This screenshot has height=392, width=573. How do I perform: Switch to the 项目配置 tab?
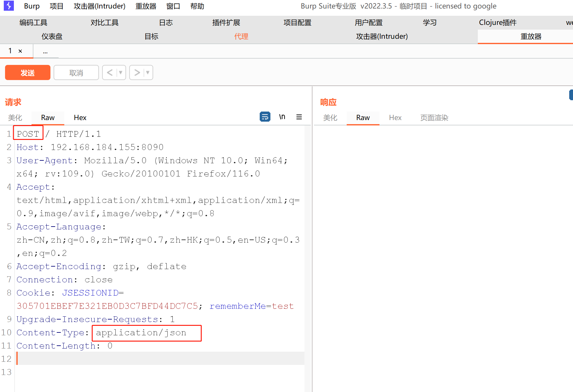click(298, 23)
